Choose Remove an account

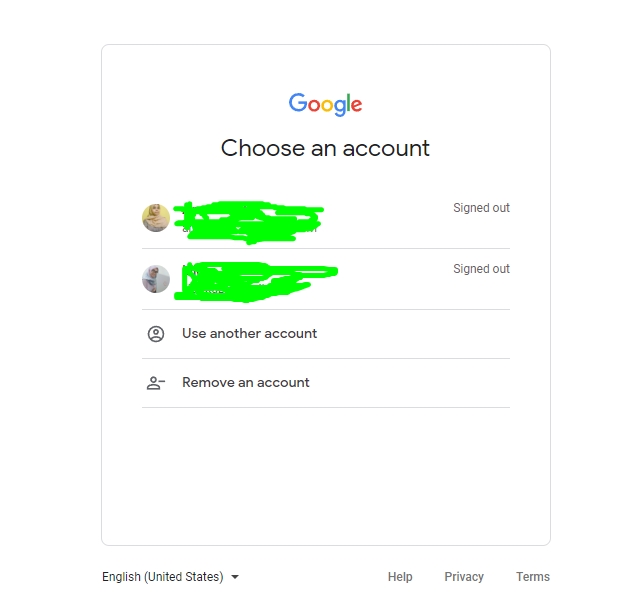[x=326, y=383]
